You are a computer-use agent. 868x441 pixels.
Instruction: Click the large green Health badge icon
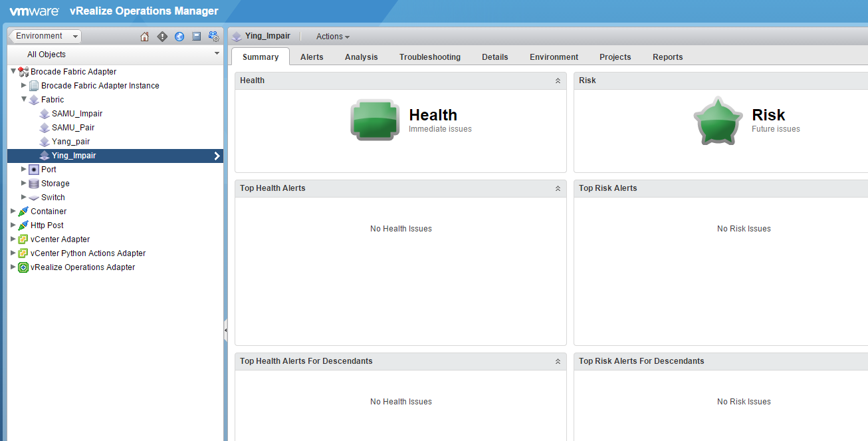[375, 120]
